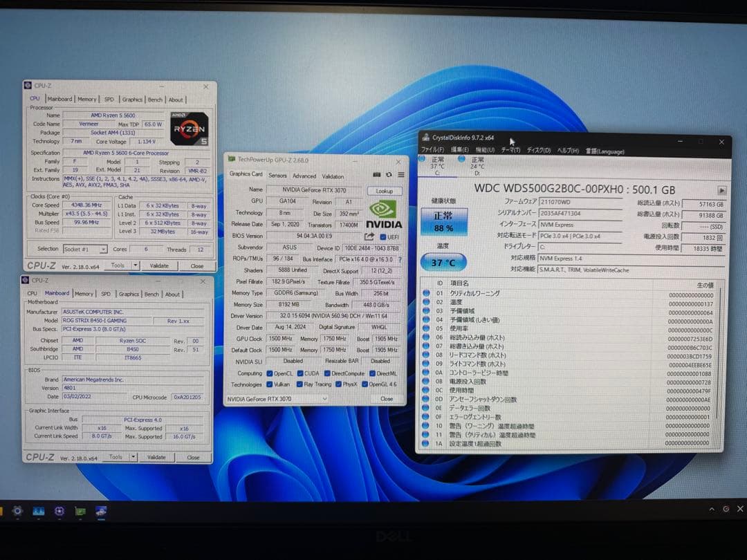Click the 88% health status gauge

[443, 223]
